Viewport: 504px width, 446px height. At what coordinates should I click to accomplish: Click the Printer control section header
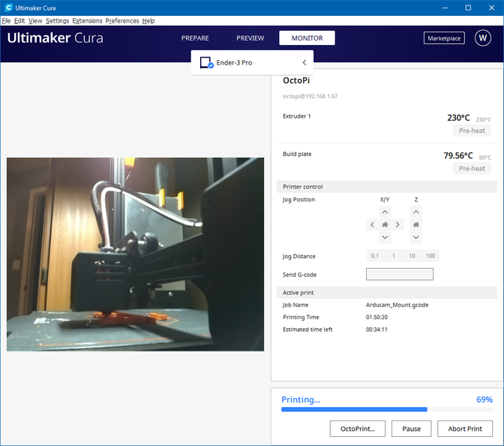coord(387,187)
